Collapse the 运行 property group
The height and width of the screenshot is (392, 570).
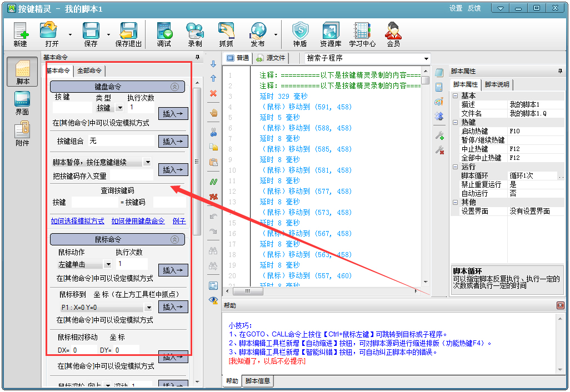(x=455, y=167)
